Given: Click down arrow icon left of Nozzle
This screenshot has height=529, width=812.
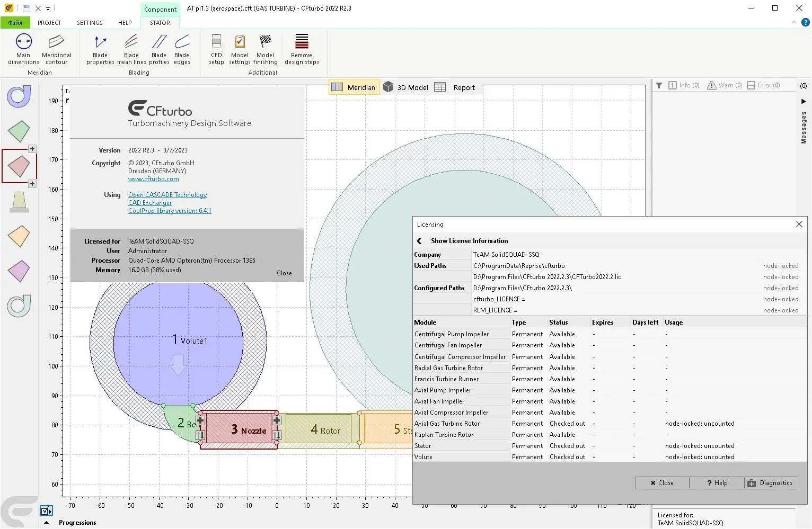Looking at the screenshot, I should pos(200,435).
